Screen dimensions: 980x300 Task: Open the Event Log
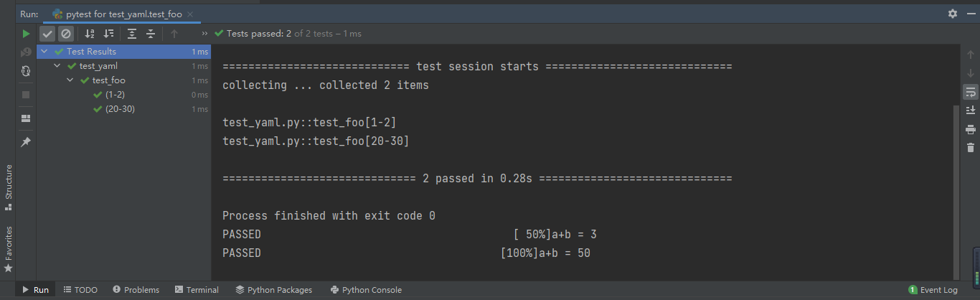click(933, 290)
